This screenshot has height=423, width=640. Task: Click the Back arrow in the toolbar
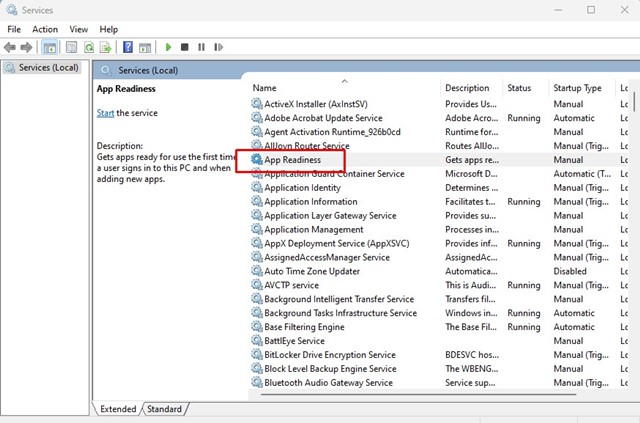(12, 47)
